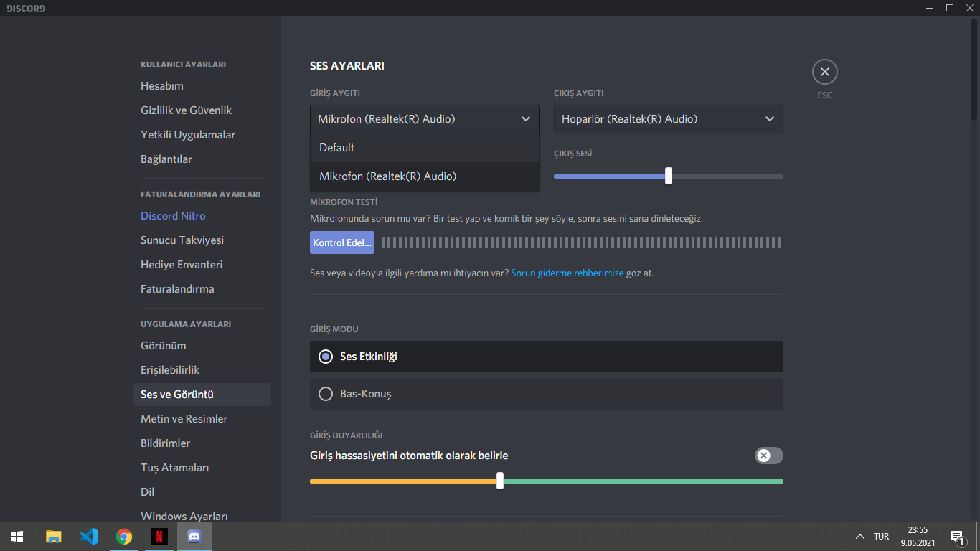Launch Visual Studio Code from taskbar
Viewport: 980px width, 551px height.
click(89, 536)
